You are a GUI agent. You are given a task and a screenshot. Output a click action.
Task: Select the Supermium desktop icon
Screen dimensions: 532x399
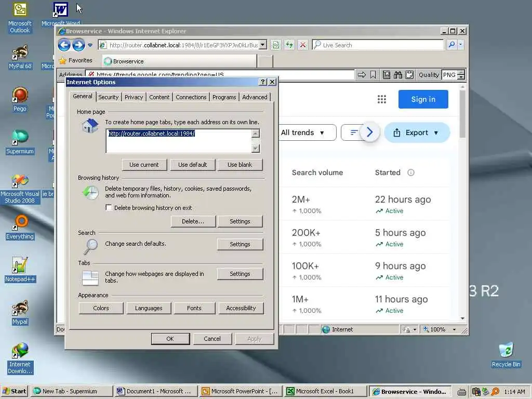click(x=20, y=142)
